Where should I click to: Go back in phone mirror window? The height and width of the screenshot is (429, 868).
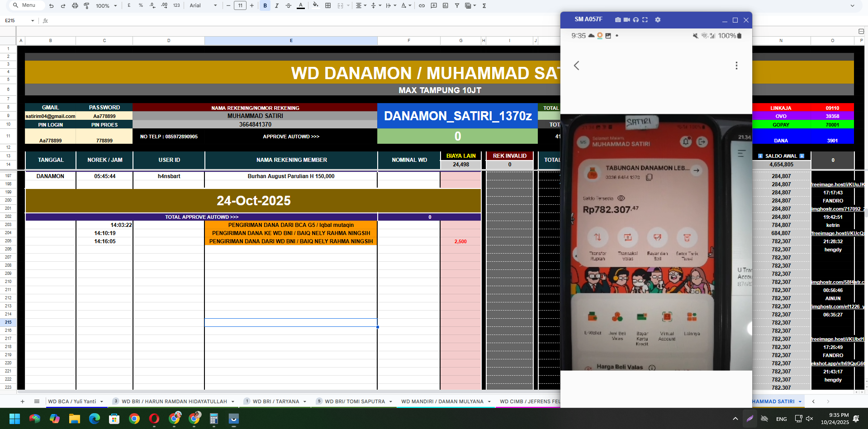coord(576,66)
